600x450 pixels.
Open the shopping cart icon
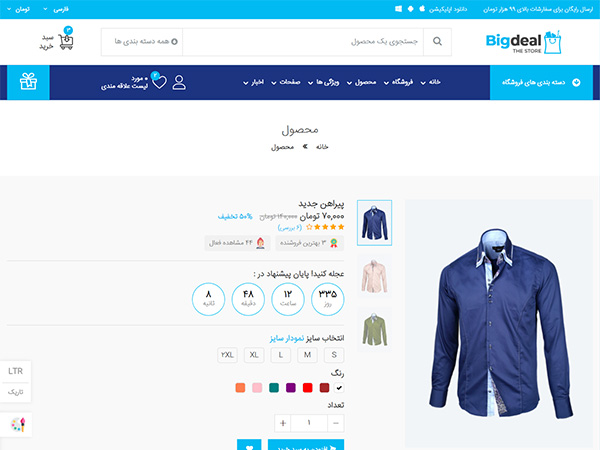[66, 41]
